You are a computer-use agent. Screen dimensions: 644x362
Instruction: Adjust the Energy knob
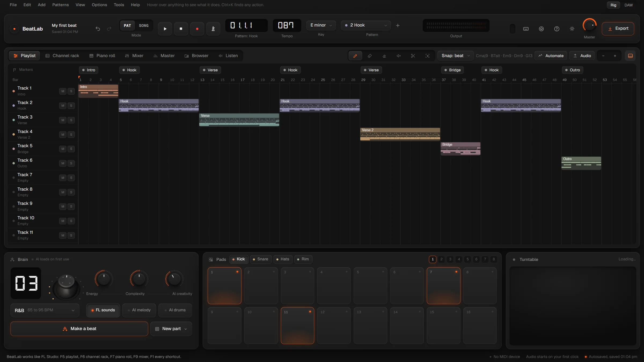click(104, 279)
